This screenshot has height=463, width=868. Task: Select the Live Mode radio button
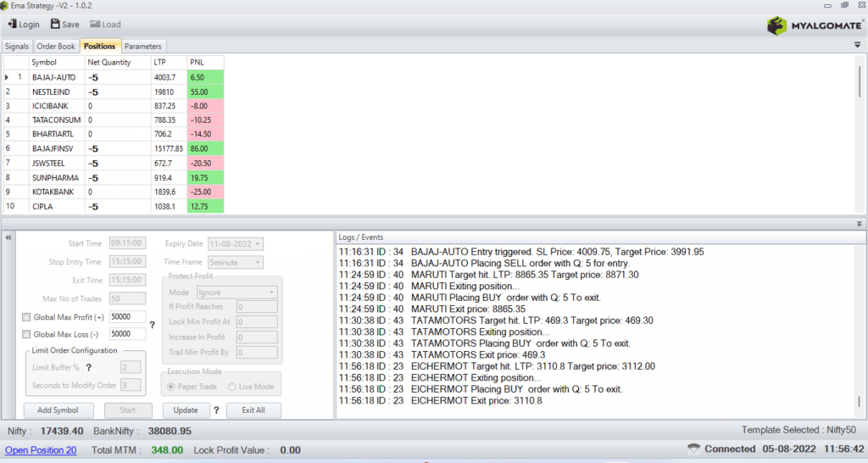pyautogui.click(x=233, y=387)
